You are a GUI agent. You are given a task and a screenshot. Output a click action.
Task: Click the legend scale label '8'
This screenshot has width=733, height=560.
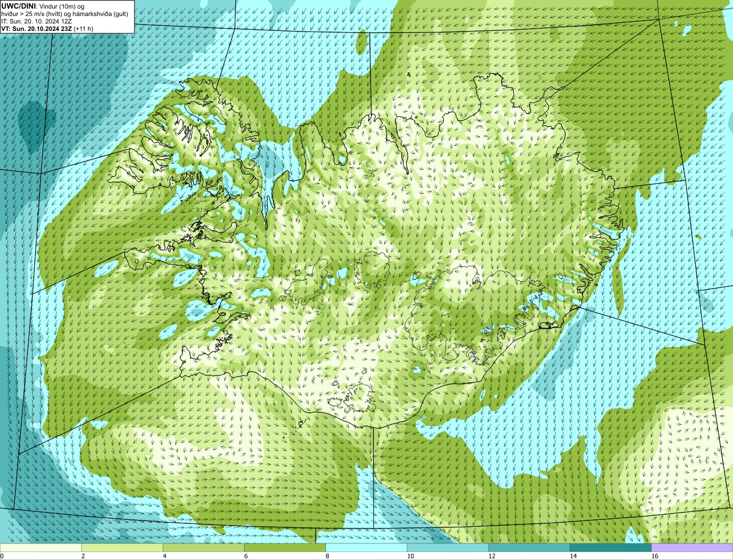328,556
